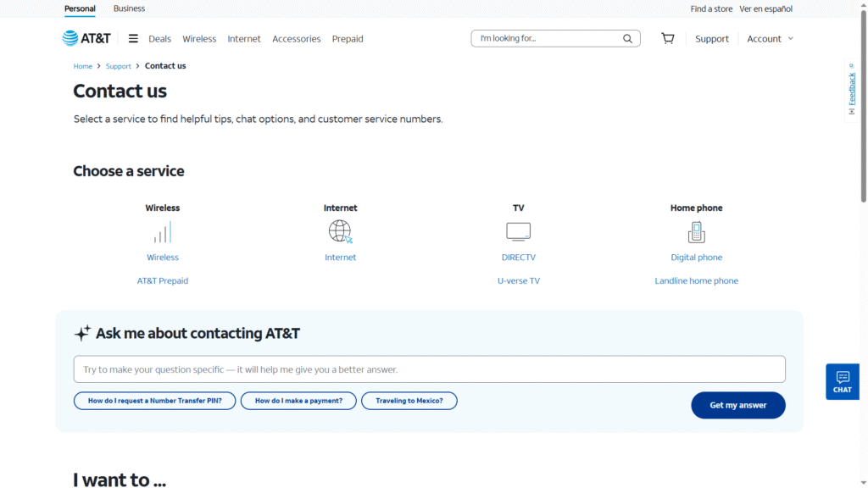Click the AT&T globe logo
The width and height of the screenshot is (868, 488).
(71, 37)
